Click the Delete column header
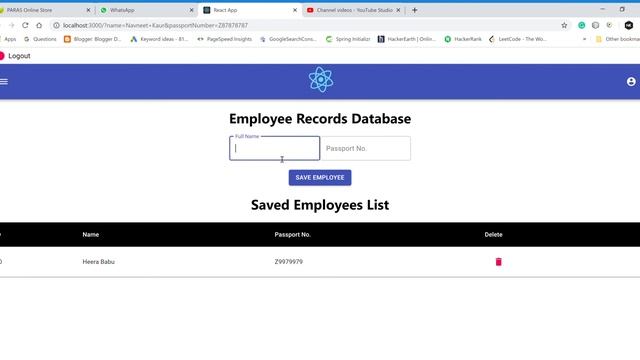 pyautogui.click(x=493, y=235)
